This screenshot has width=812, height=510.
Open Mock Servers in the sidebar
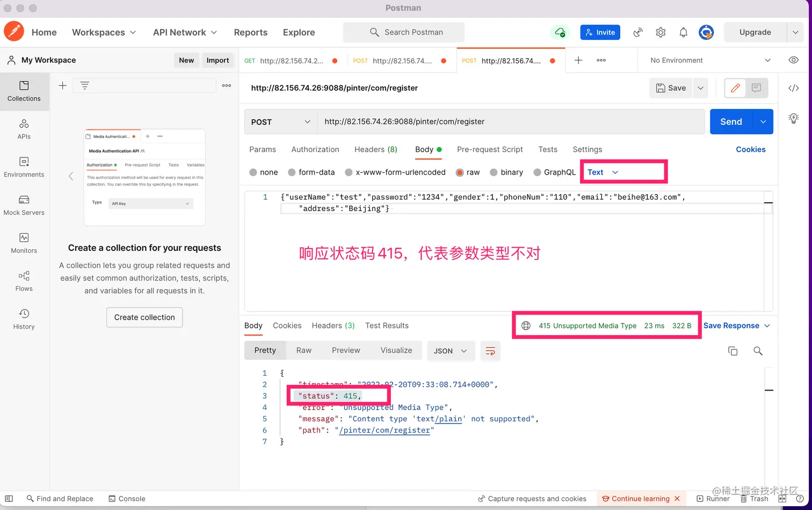coord(24,205)
